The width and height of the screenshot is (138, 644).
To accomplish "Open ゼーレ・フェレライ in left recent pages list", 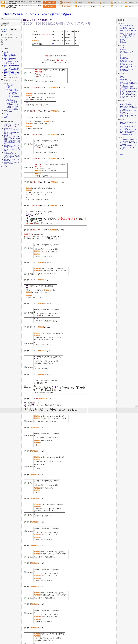I will 9,152.
